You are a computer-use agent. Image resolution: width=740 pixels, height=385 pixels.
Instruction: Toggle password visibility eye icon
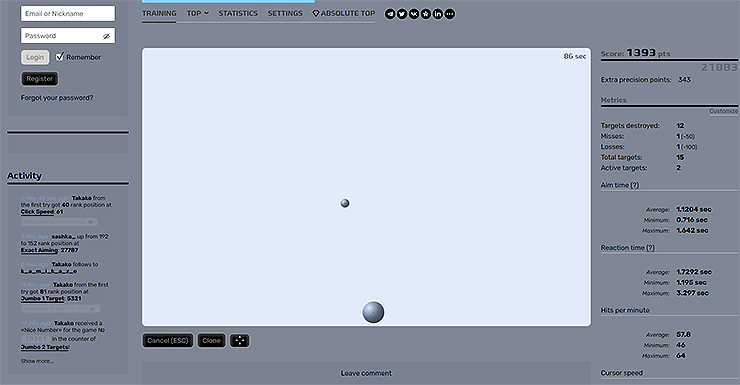point(106,36)
